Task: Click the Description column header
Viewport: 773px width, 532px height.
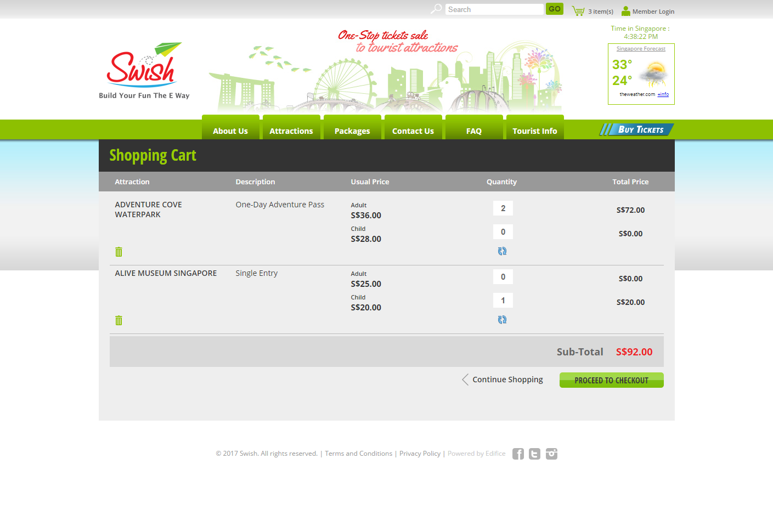Action: [x=256, y=182]
